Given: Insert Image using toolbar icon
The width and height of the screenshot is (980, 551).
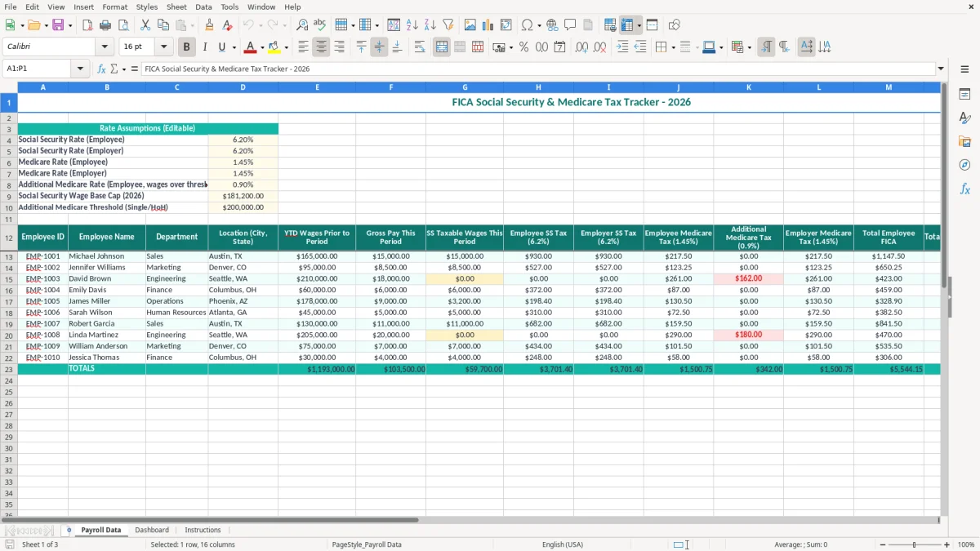Looking at the screenshot, I should click(470, 25).
